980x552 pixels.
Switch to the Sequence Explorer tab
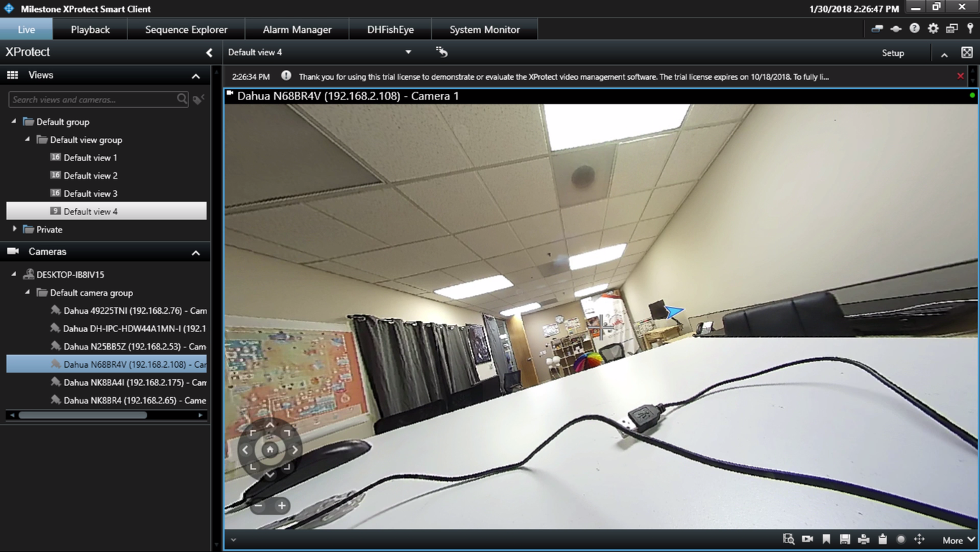[186, 29]
